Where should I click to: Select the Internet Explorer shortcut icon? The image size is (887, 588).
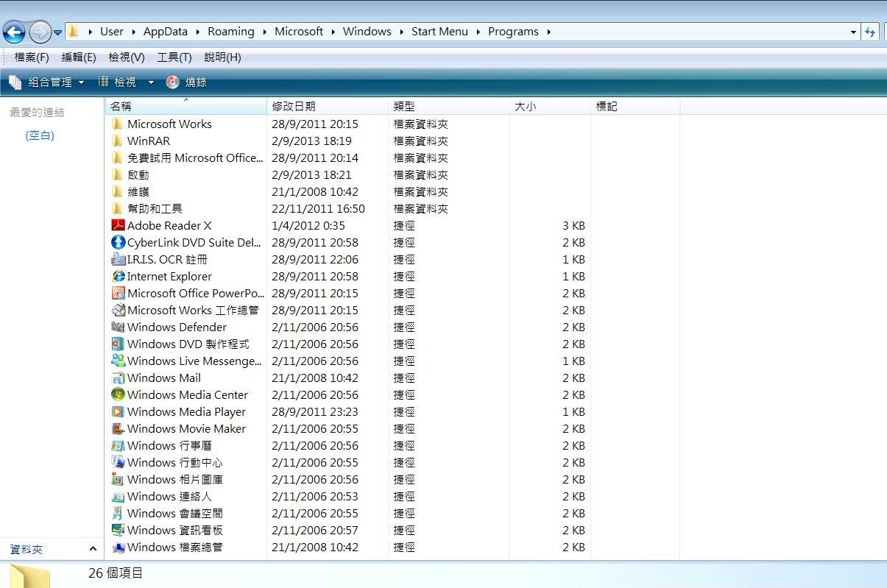(x=118, y=276)
